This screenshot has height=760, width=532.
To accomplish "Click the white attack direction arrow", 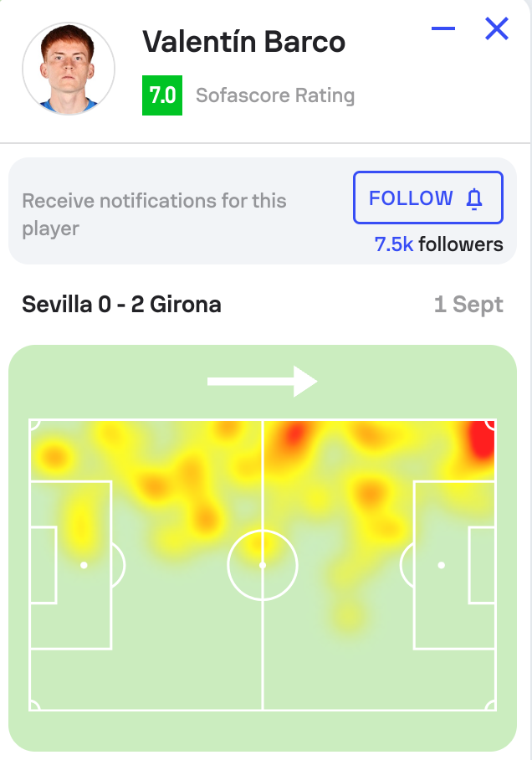I will [262, 382].
